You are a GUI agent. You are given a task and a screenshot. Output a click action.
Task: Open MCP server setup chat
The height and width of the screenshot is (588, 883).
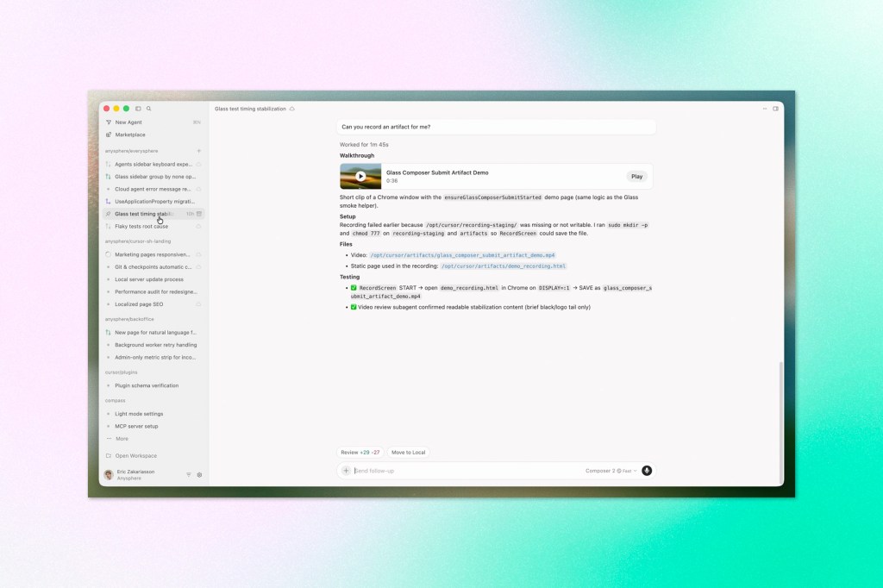136,427
